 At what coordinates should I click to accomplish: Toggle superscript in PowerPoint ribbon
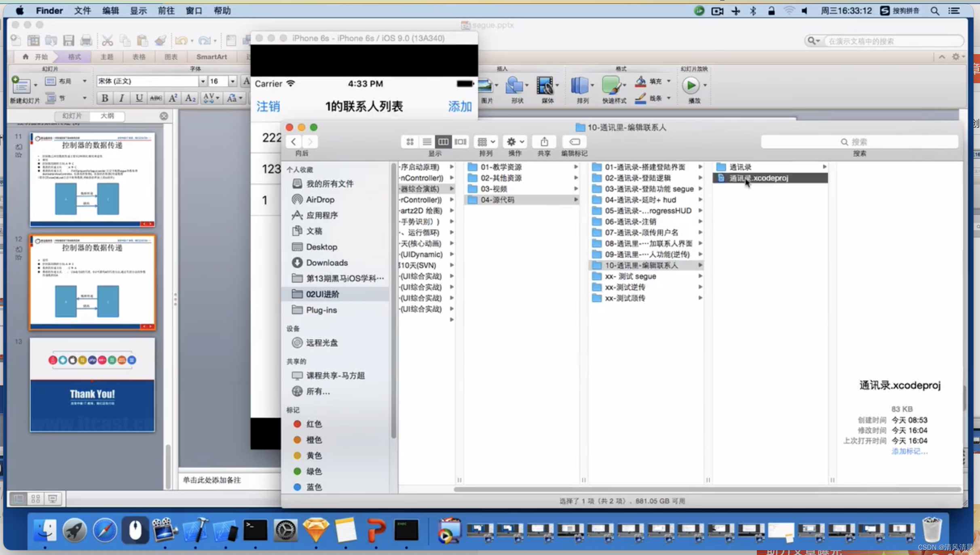173,98
